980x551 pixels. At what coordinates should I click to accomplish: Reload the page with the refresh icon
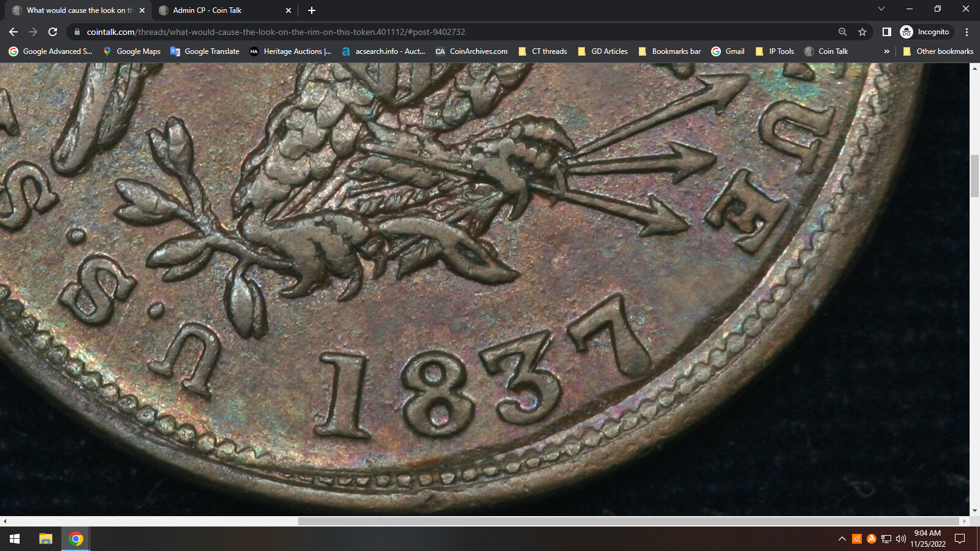(x=53, y=32)
